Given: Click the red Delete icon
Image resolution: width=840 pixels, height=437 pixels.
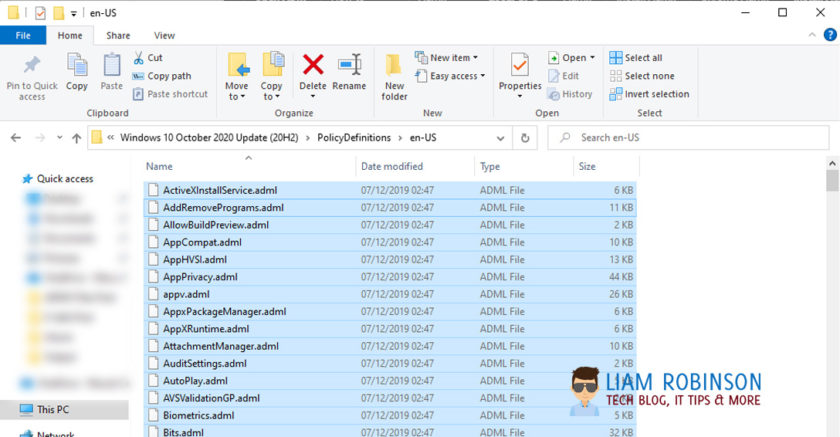Looking at the screenshot, I should [313, 65].
